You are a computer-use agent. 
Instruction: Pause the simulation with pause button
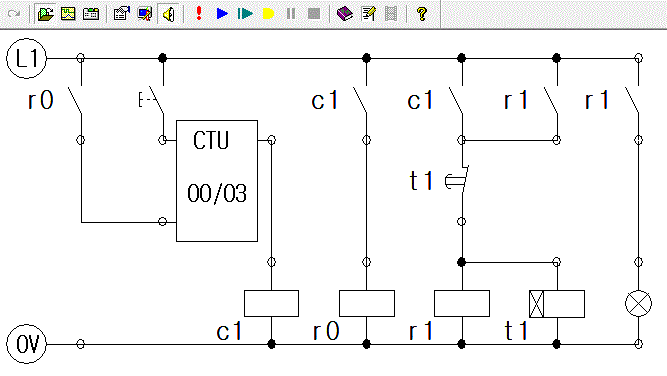[291, 14]
